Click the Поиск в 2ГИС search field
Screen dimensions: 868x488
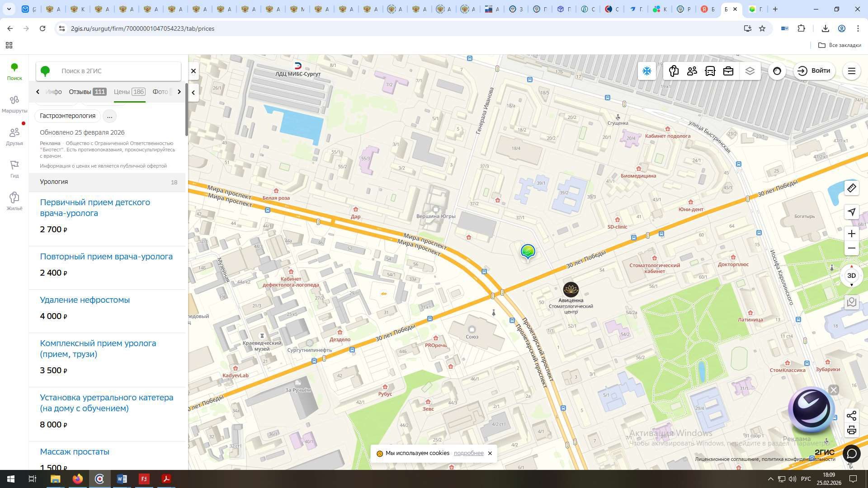108,71
